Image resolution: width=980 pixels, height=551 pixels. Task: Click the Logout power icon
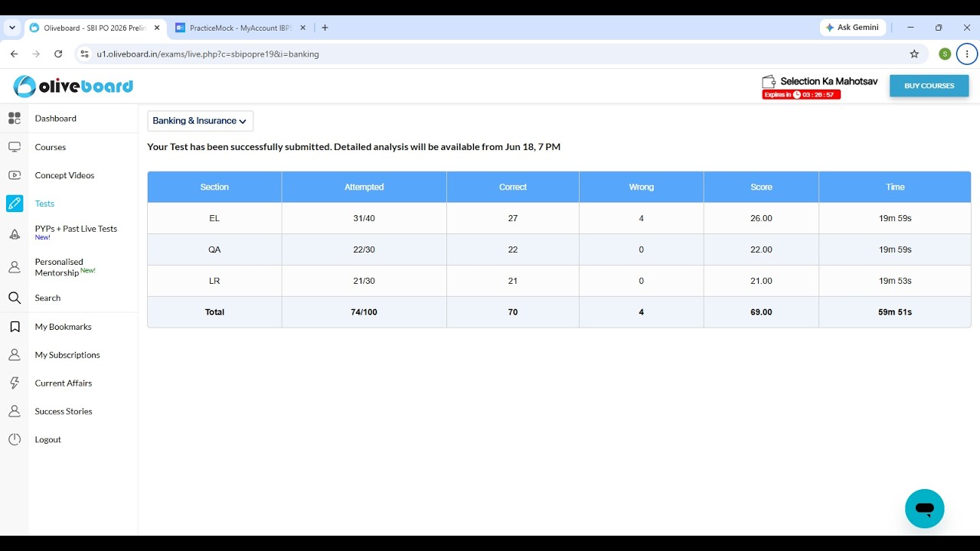[15, 439]
